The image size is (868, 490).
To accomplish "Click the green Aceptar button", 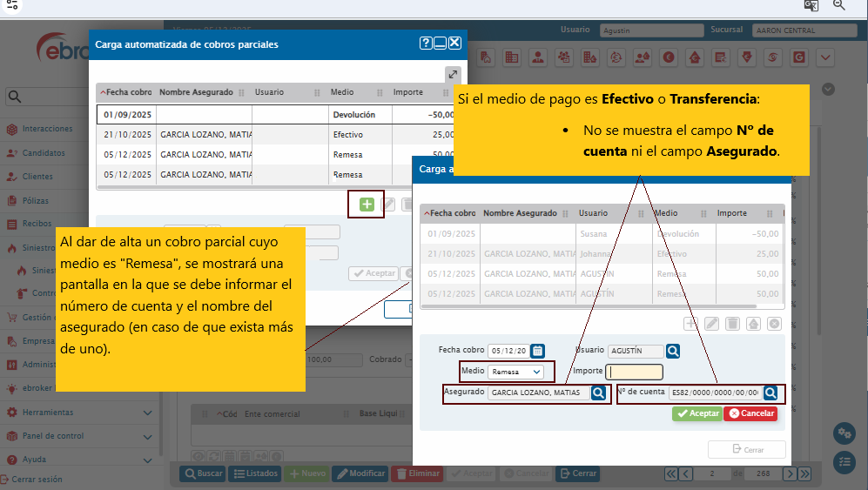I will [696, 413].
